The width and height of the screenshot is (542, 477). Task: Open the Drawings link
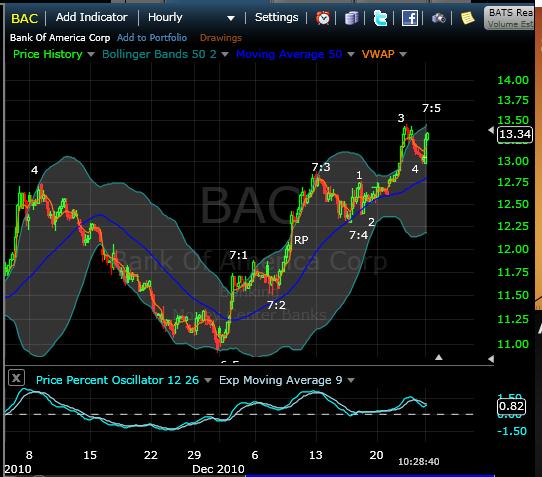click(x=221, y=38)
